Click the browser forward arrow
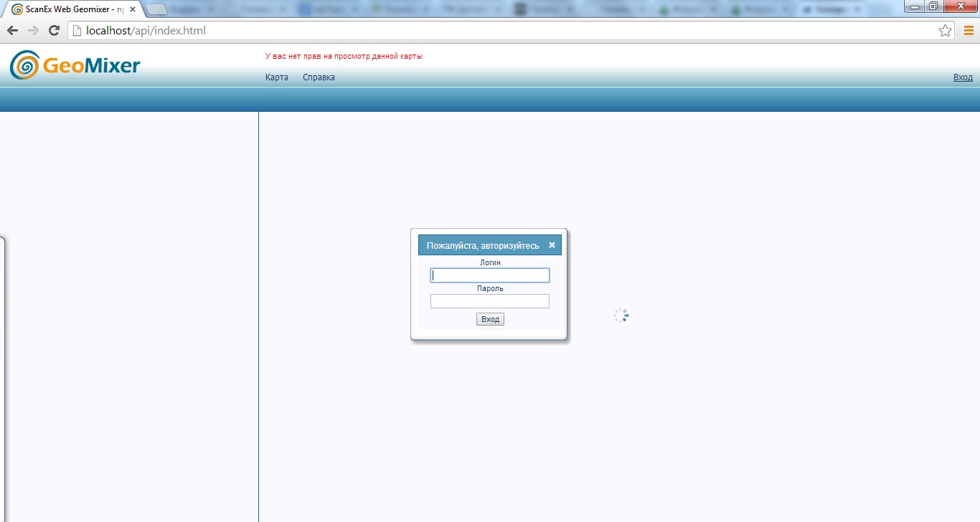Screen dimensions: 980x522 click(33, 31)
